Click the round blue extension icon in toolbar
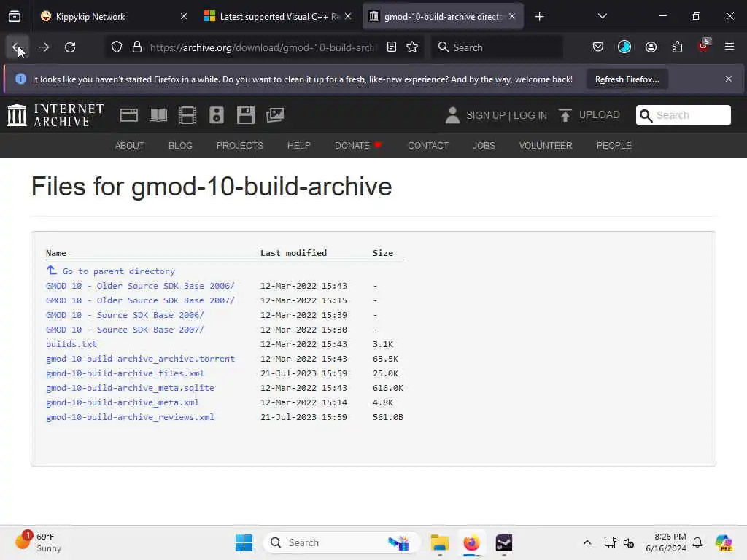 [x=624, y=47]
